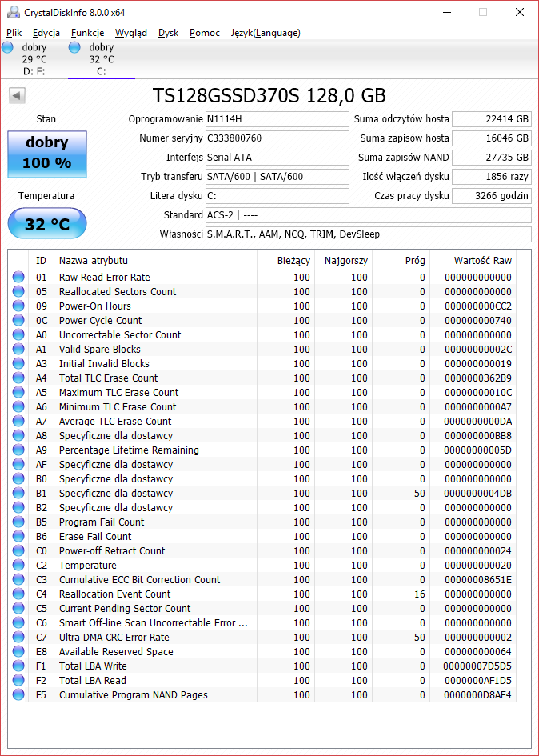Click status icon for Raw Read Error Rate
Screen dimensions: 539x756
[x=18, y=278]
